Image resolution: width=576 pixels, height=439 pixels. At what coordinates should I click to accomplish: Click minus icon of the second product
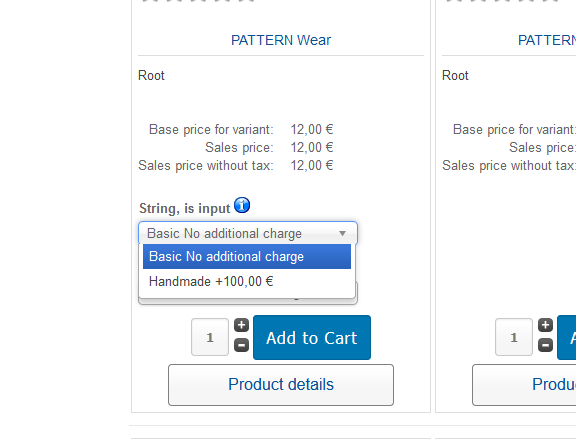[546, 345]
